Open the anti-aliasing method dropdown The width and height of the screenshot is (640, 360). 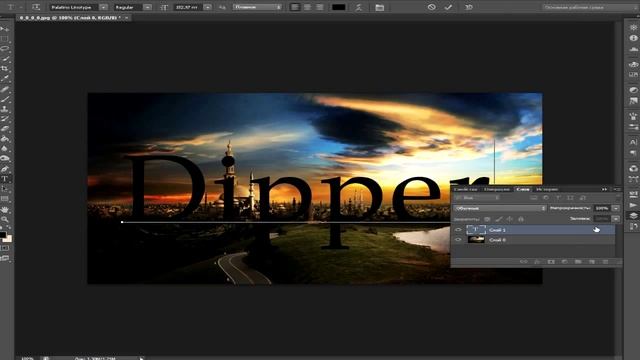pos(258,7)
